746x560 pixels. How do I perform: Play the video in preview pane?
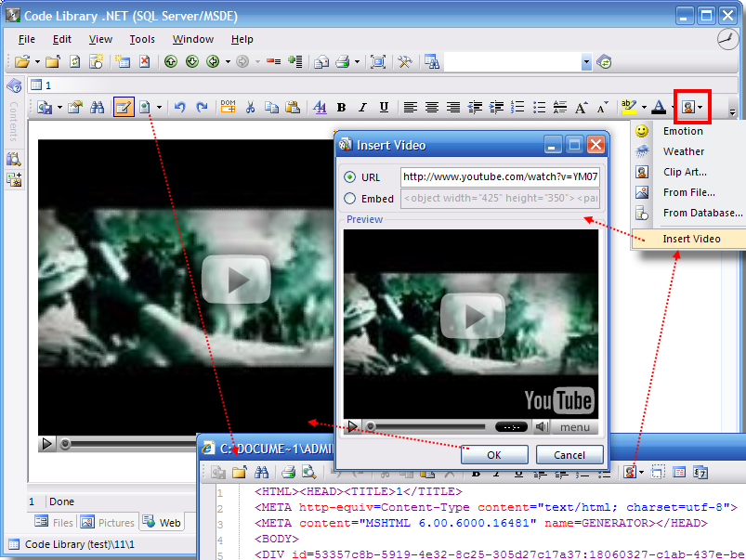pos(352,427)
